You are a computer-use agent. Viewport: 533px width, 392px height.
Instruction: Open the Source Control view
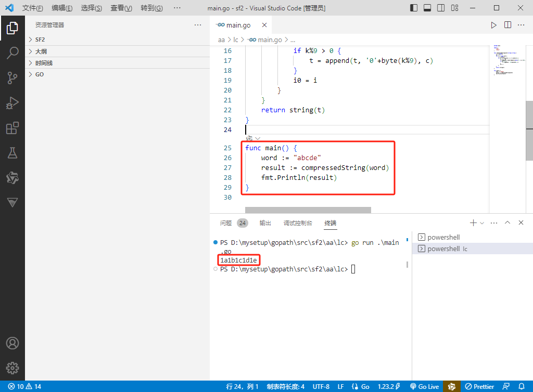(x=12, y=78)
